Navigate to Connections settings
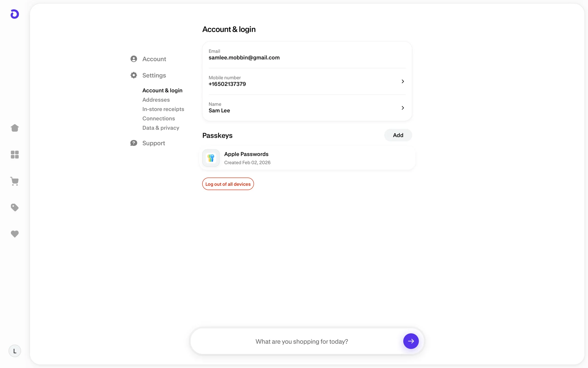The height and width of the screenshot is (368, 588). tap(159, 118)
